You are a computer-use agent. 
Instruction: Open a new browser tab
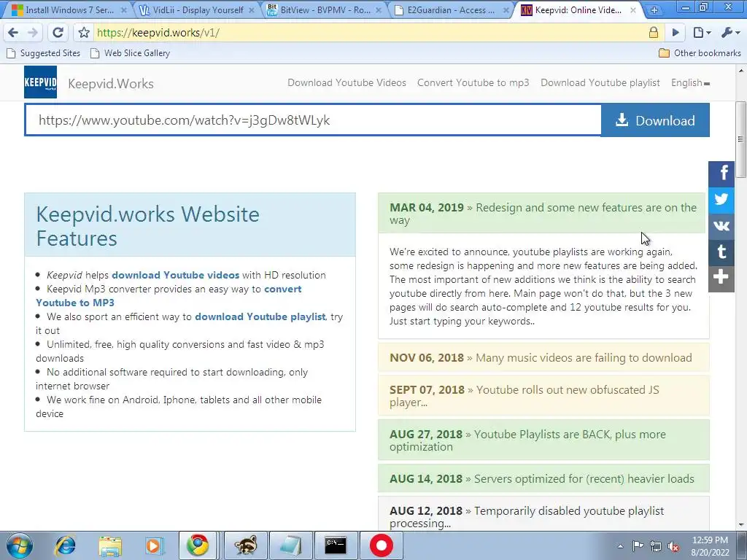coord(654,10)
